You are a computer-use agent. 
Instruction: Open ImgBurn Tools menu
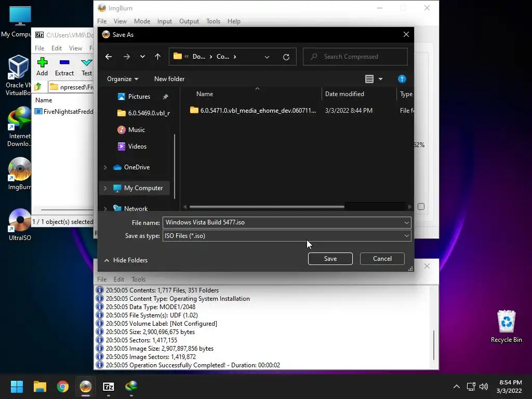(213, 21)
